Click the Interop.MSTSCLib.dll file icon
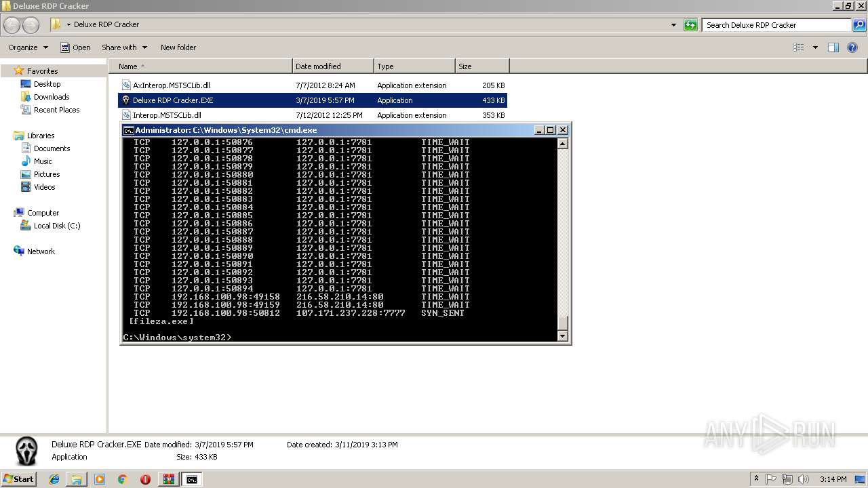 [126, 115]
